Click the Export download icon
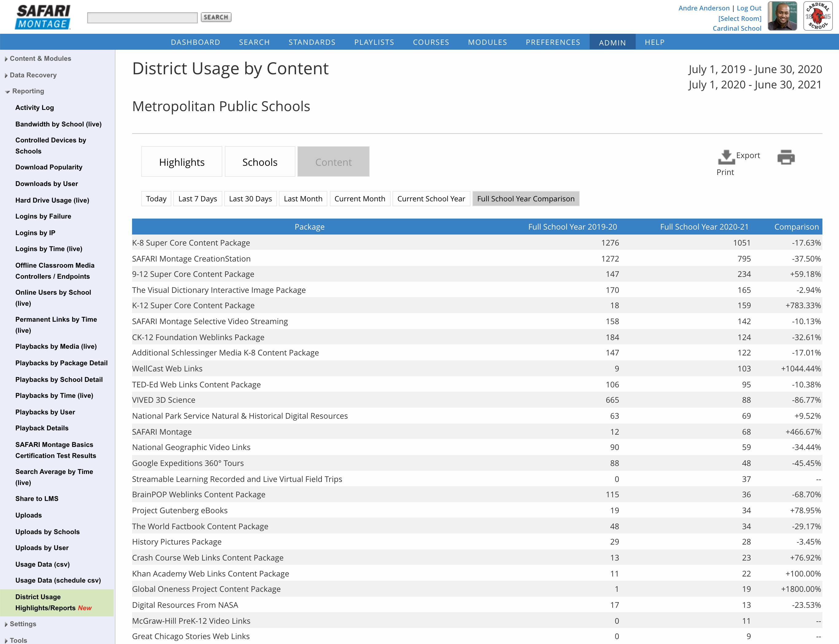This screenshot has height=644, width=839. click(726, 157)
